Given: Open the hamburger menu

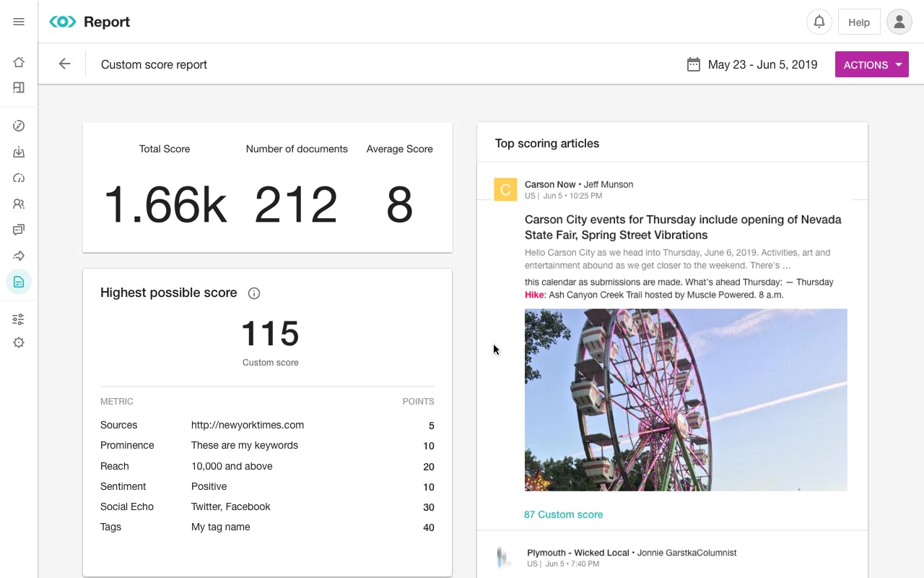Looking at the screenshot, I should pos(19,22).
